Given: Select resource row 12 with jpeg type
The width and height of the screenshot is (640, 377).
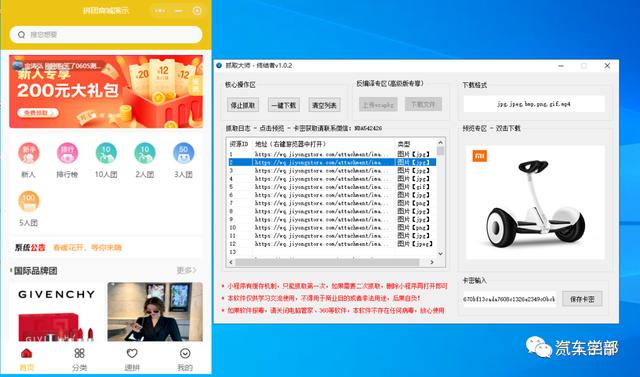Looking at the screenshot, I should [x=331, y=244].
